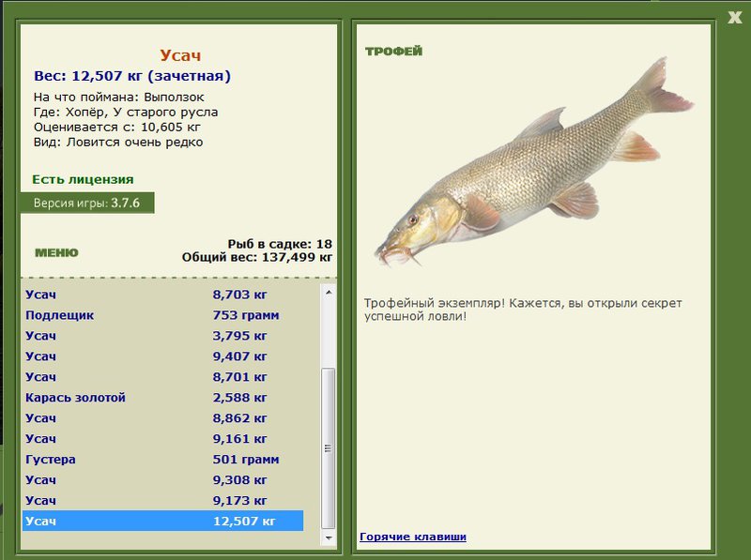Click the Есть лицензия status text

(83, 179)
